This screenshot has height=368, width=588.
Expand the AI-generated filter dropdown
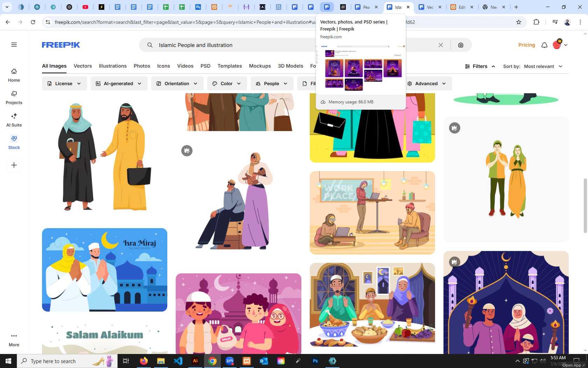[x=119, y=83]
